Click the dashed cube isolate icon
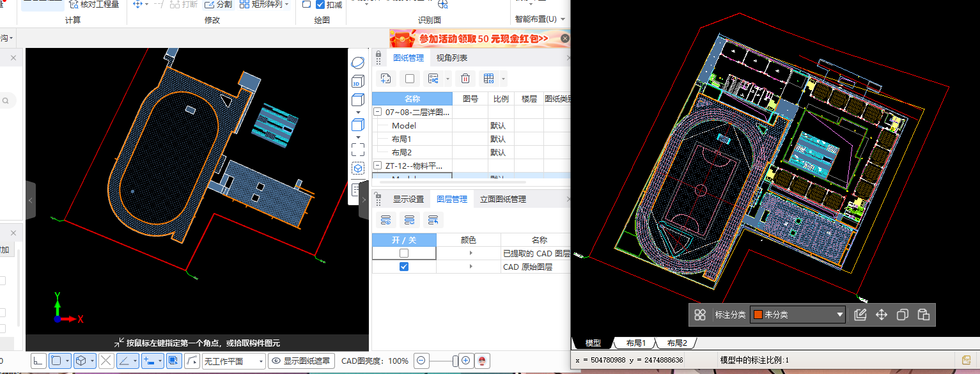This screenshot has width=980, height=374. pyautogui.click(x=358, y=169)
